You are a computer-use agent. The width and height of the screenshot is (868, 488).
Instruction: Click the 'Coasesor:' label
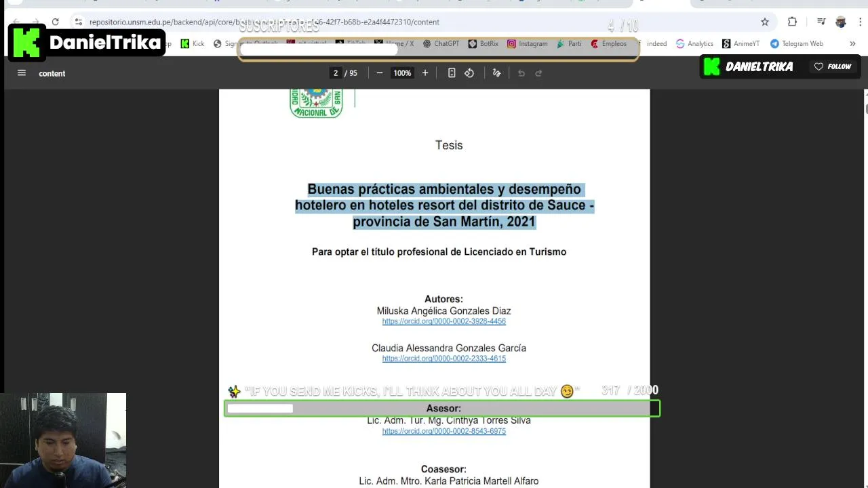pyautogui.click(x=443, y=469)
